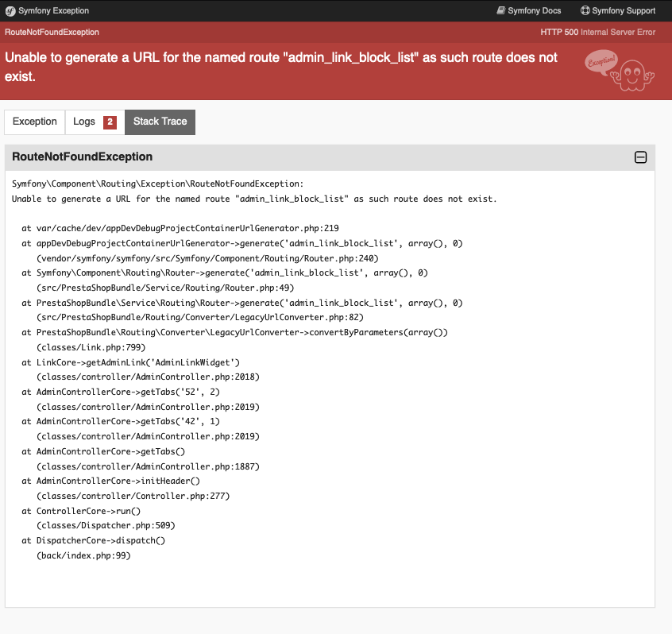The height and width of the screenshot is (634, 672).
Task: Open the Symfony Docs link
Action: coord(528,10)
